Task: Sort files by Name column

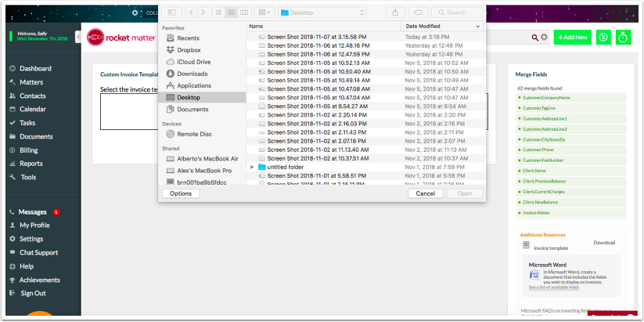Action: [x=323, y=27]
